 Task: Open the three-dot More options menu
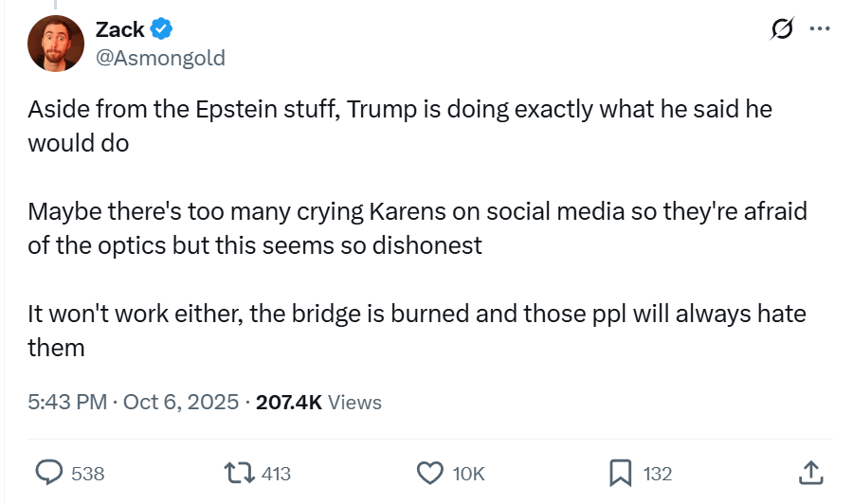(819, 29)
